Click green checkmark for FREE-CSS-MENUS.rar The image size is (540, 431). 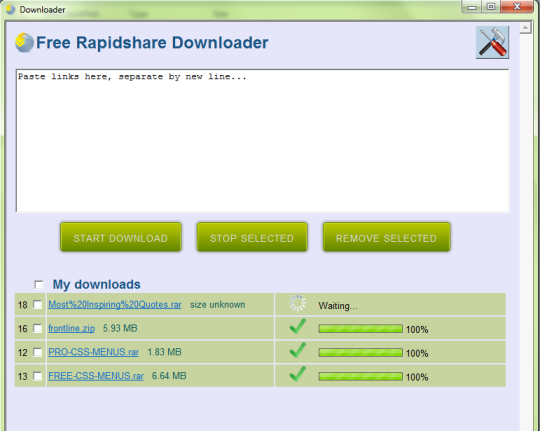point(298,374)
